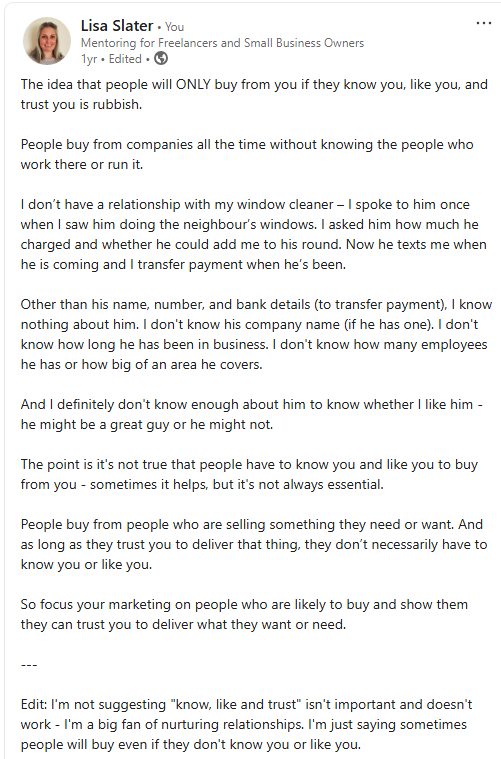The image size is (501, 759).
Task: Click the three-dash separator line
Action: 29,665
